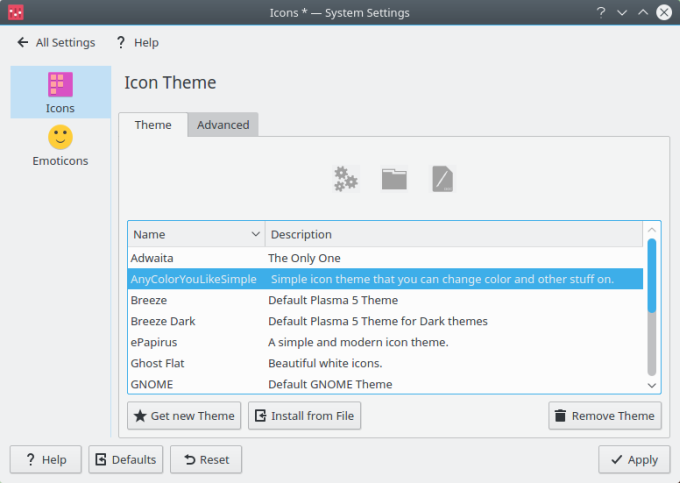Switch to the Advanced tab
The image size is (680, 483).
pyautogui.click(x=223, y=125)
